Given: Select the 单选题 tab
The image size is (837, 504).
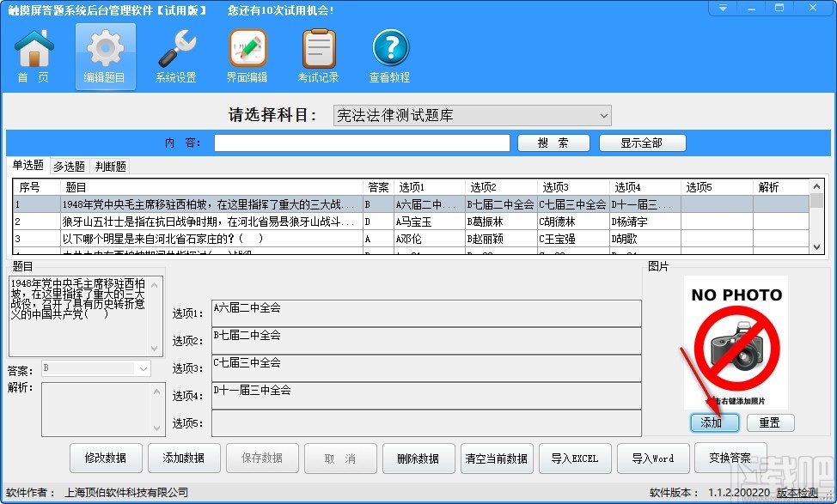Looking at the screenshot, I should (28, 166).
